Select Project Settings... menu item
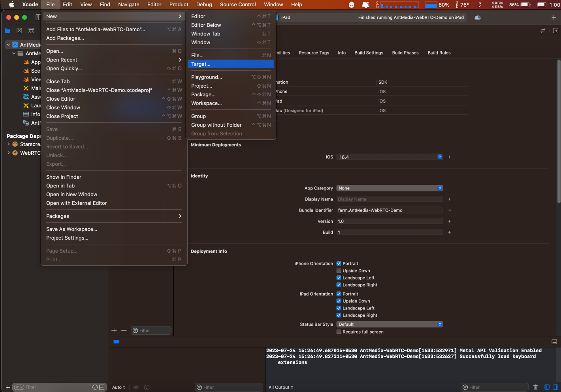Image resolution: width=561 pixels, height=392 pixels. tap(114, 238)
